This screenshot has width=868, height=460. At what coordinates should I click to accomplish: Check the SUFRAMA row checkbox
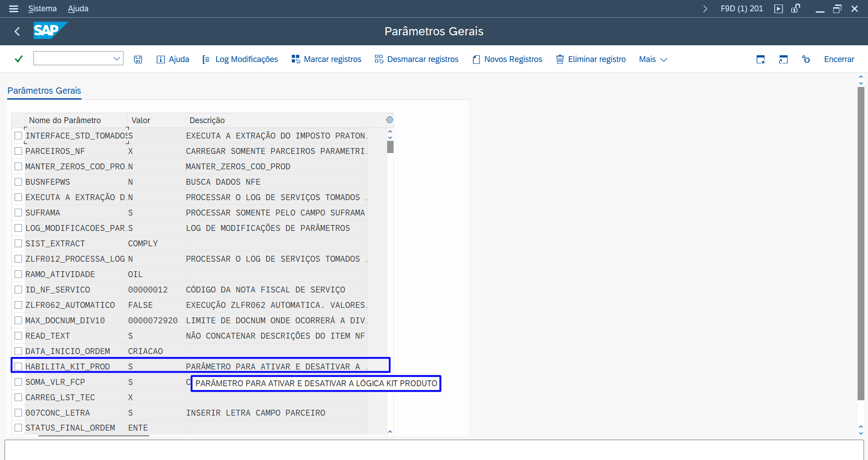tap(18, 213)
